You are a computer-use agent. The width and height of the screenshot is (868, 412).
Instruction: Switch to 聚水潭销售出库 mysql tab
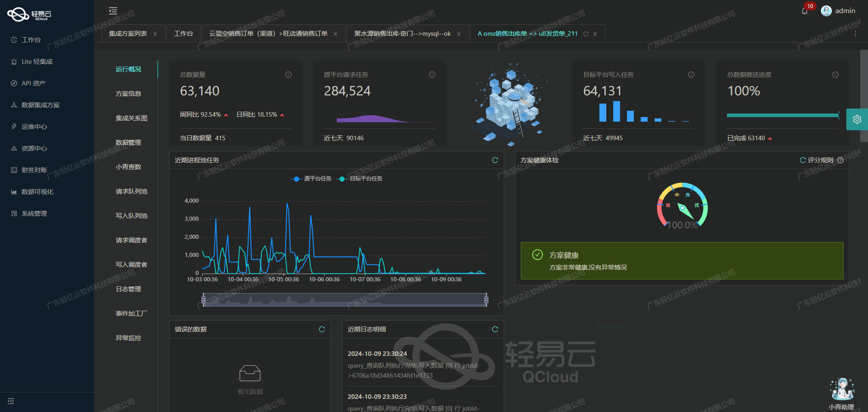click(x=402, y=34)
